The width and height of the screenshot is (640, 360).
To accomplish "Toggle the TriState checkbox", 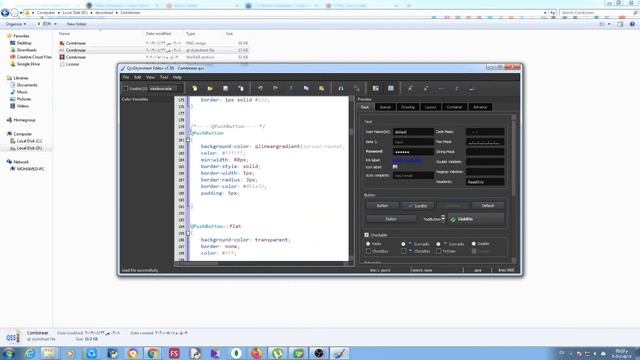I will 439,251.
